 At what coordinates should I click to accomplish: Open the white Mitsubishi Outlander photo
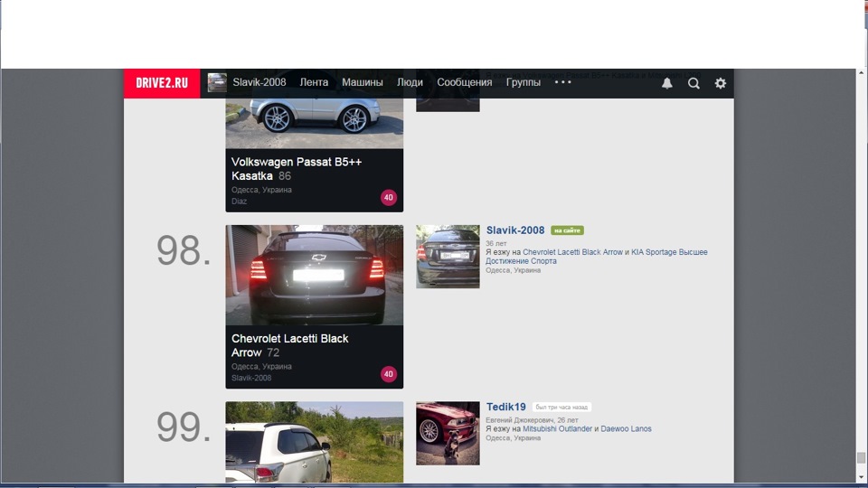point(315,442)
